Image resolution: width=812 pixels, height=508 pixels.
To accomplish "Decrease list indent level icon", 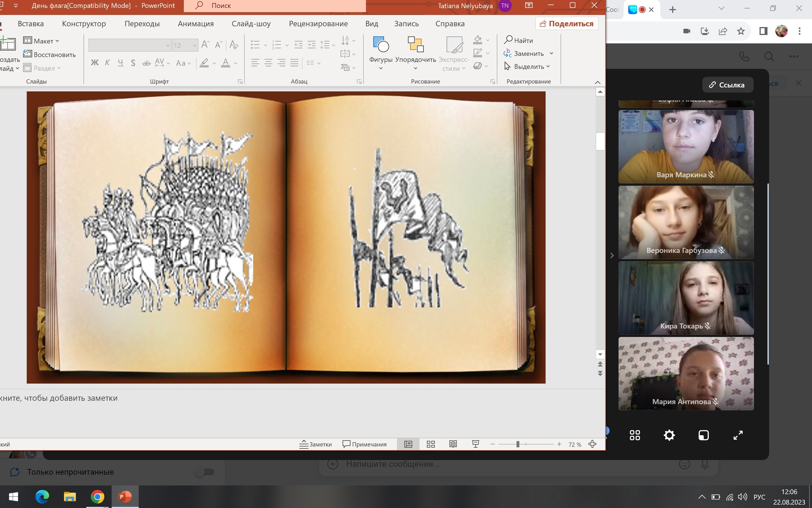I will click(298, 45).
